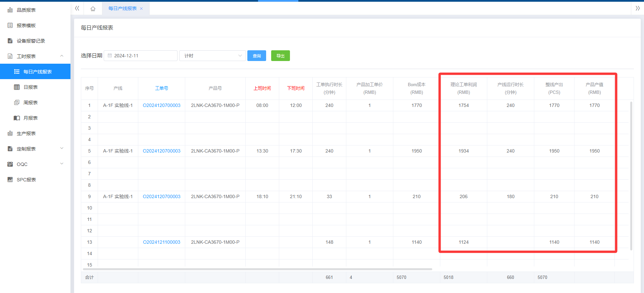Click the 设备报警记录 document icon
The image size is (644, 293).
pyautogui.click(x=10, y=41)
